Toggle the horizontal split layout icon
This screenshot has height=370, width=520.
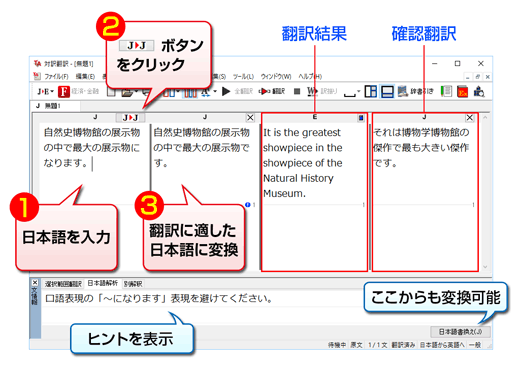387,91
